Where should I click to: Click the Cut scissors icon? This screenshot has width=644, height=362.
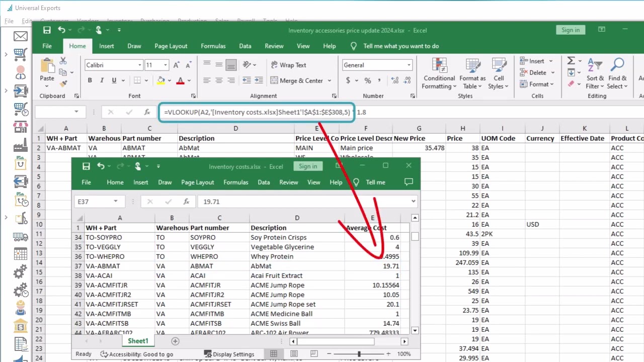pos(63,61)
